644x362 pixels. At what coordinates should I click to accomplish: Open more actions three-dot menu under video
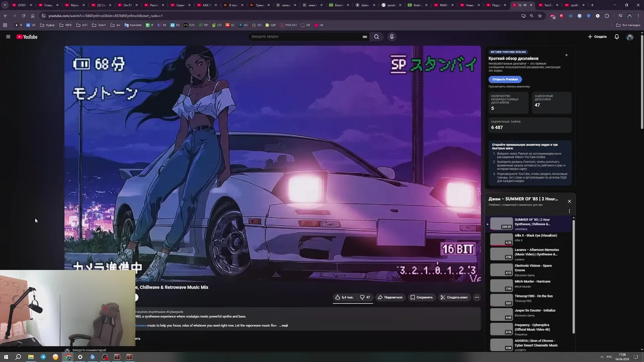coord(477,297)
